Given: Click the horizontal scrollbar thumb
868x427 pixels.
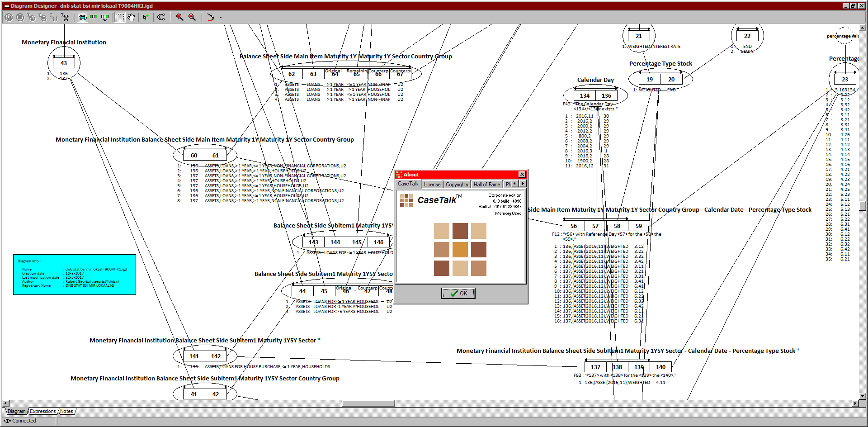Looking at the screenshot, I should coord(368,403).
